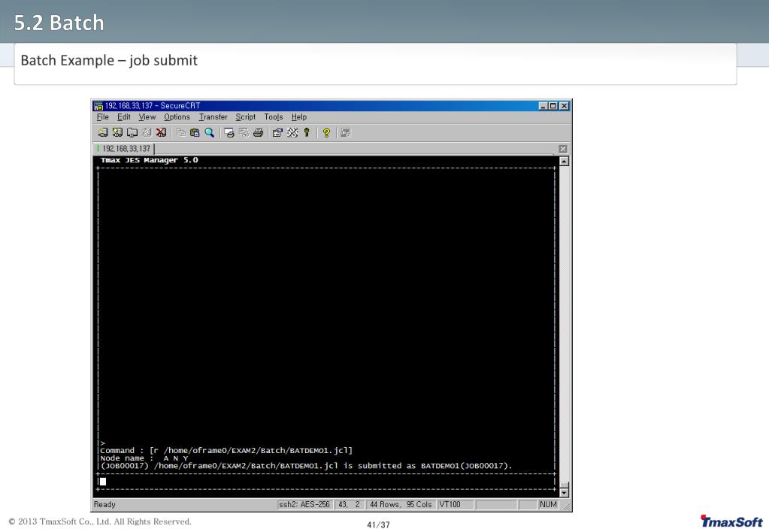
Task: Click the Print printer icon
Action: pos(259,132)
